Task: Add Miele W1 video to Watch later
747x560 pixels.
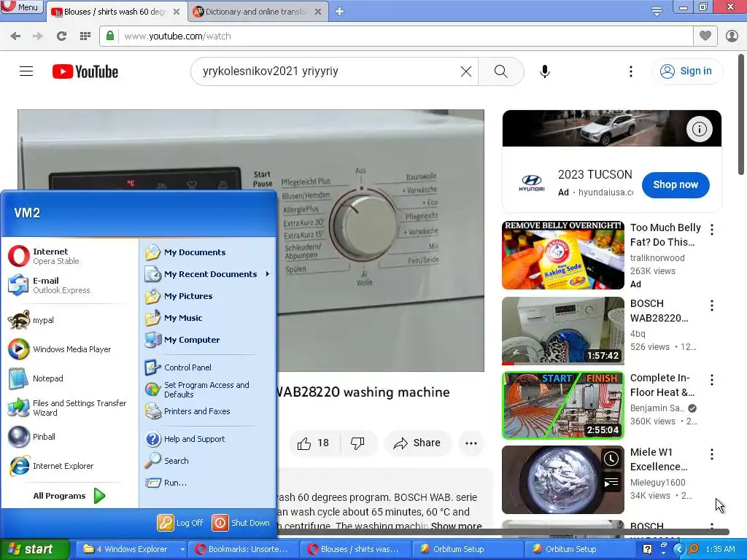Action: pos(611,459)
